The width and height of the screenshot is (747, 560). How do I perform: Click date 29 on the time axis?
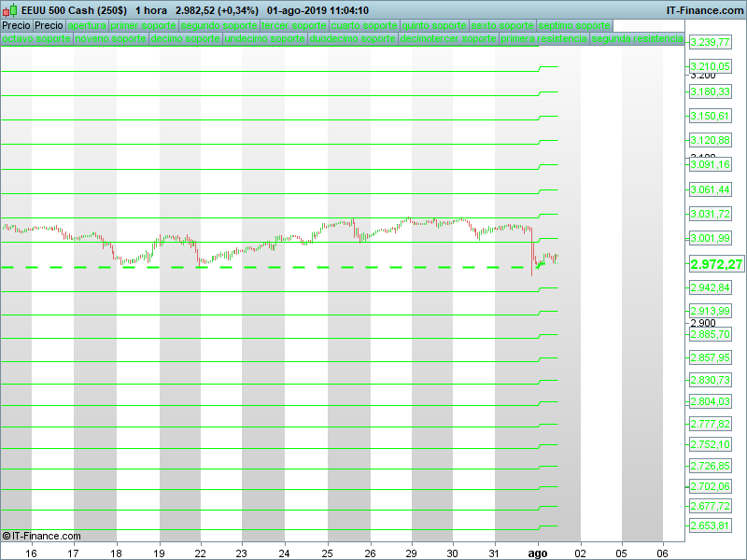tap(411, 553)
